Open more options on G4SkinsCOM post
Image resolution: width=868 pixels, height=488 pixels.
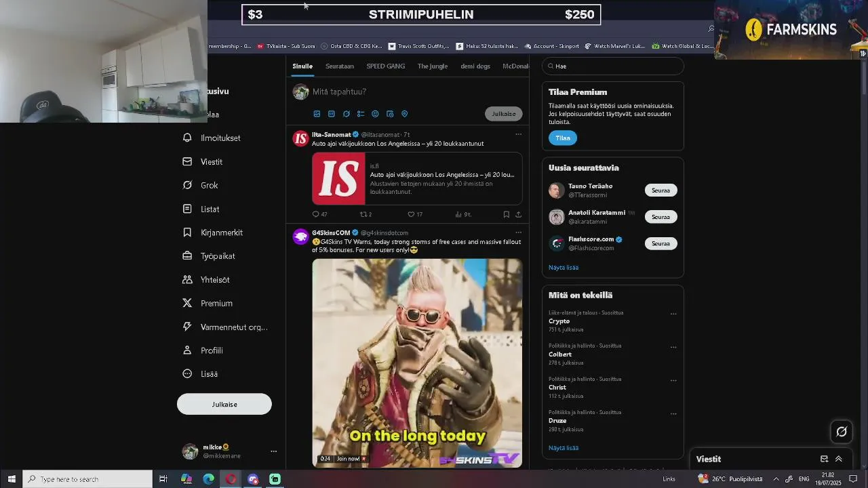518,232
